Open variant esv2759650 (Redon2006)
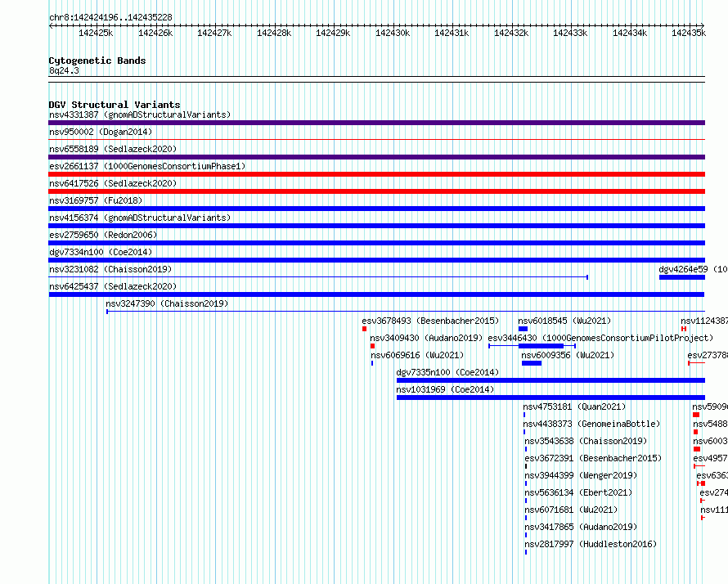The width and height of the screenshot is (728, 584). (103, 235)
